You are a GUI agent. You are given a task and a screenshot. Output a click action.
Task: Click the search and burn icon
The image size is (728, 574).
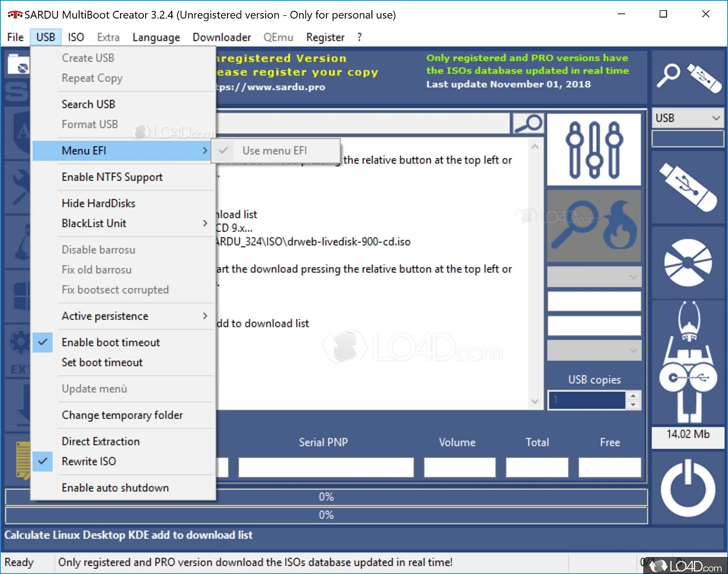594,226
